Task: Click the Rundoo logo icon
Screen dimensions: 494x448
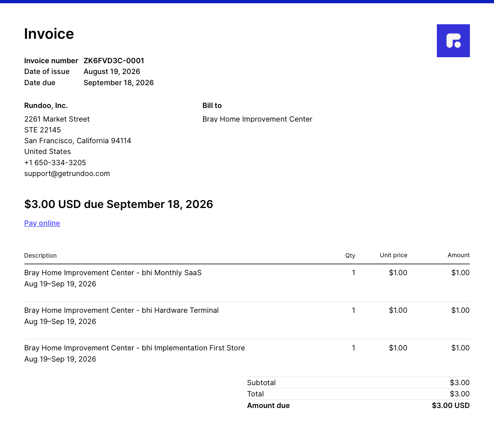Action: point(453,41)
